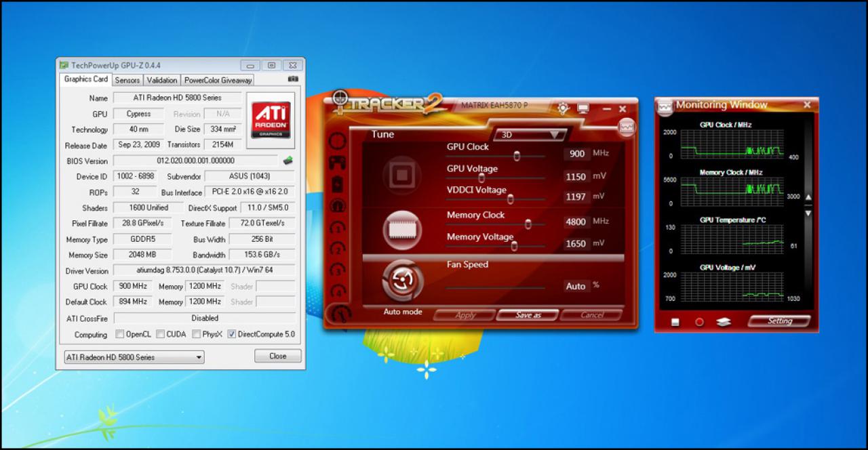Click the GPU-Z title bar app icon
The width and height of the screenshot is (868, 450).
[64, 65]
